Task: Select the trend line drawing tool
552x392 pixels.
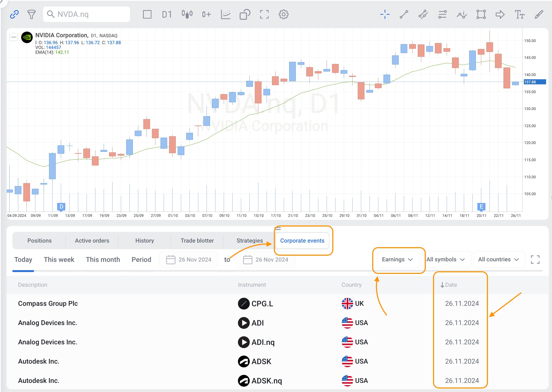Action: point(404,14)
